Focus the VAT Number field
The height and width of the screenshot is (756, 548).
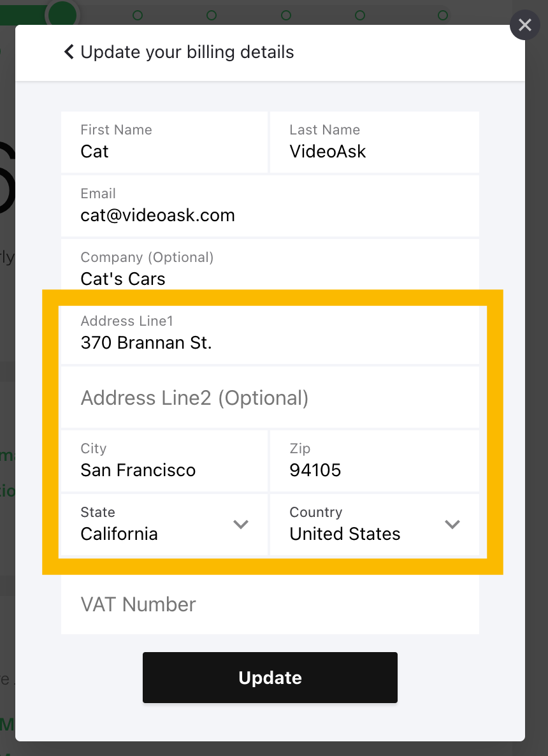[270, 604]
